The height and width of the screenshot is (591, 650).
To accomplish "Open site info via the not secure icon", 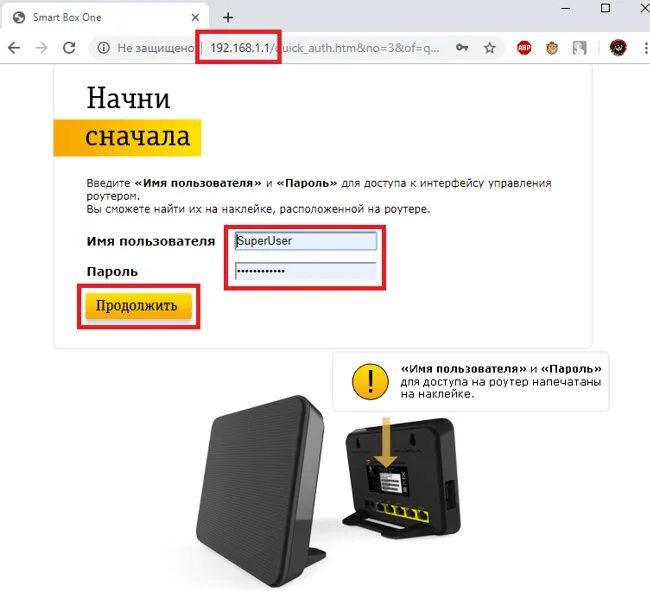I will click(x=104, y=48).
